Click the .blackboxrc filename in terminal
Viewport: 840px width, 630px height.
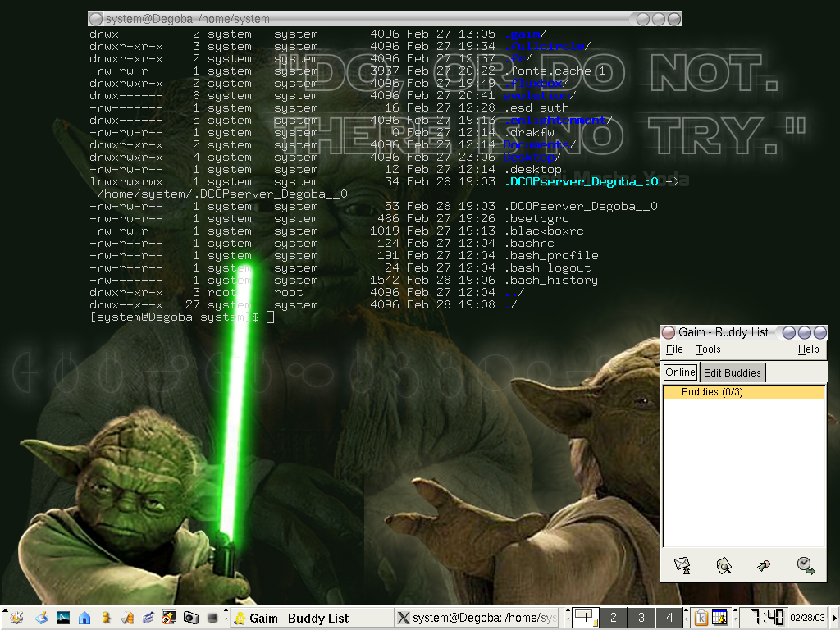[x=544, y=231]
